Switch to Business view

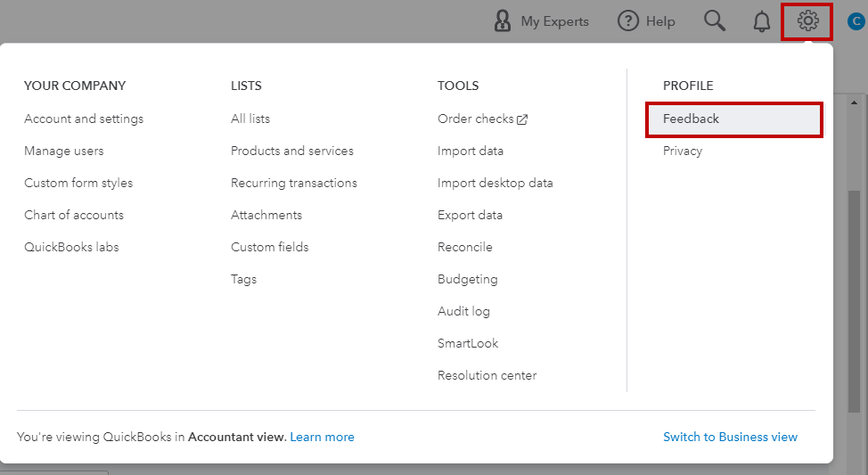coord(731,437)
